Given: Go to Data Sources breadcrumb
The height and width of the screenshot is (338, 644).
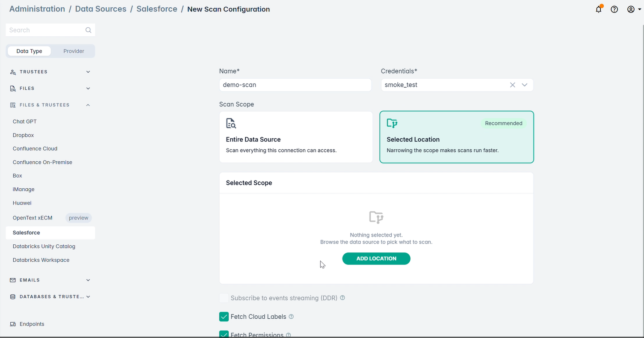Looking at the screenshot, I should click(x=101, y=9).
